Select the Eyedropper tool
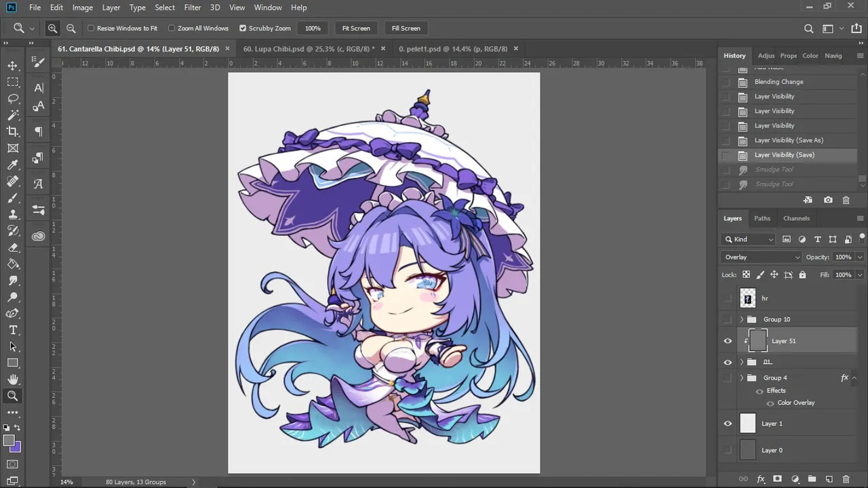This screenshot has height=488, width=868. tap(13, 165)
